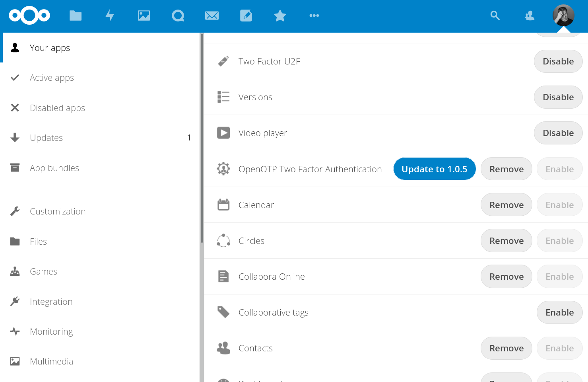This screenshot has height=382, width=588.
Task: Open the Nextcloud logo home link
Action: point(29,16)
